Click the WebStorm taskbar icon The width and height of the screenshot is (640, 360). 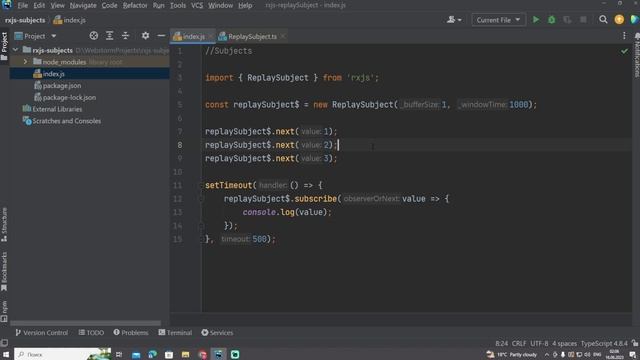pyautogui.click(x=218, y=354)
